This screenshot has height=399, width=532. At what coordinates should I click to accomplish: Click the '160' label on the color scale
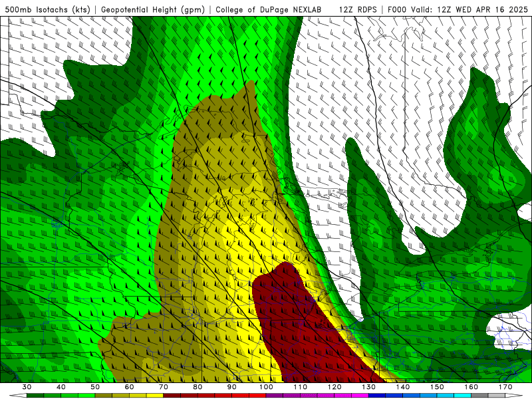point(471,387)
